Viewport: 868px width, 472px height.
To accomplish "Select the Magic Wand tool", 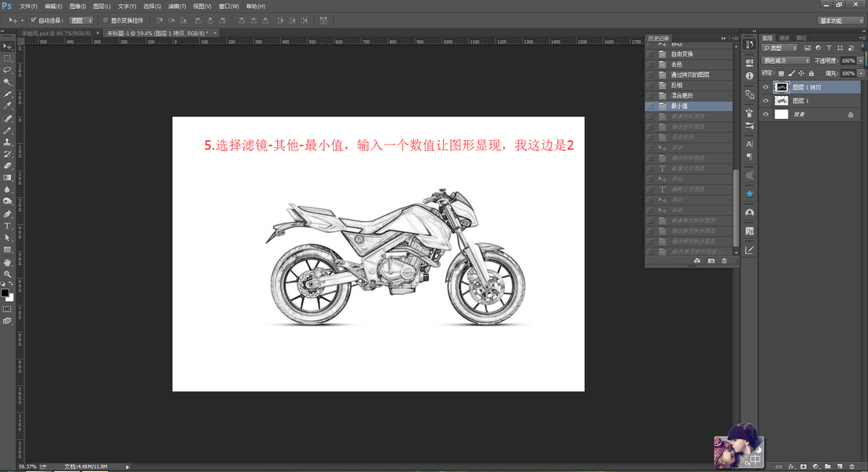I will pyautogui.click(x=7, y=82).
